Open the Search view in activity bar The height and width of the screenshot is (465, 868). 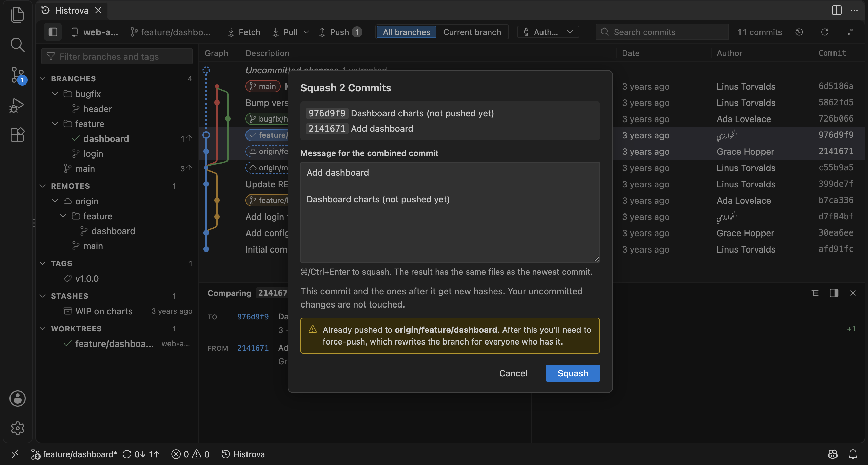click(x=17, y=44)
